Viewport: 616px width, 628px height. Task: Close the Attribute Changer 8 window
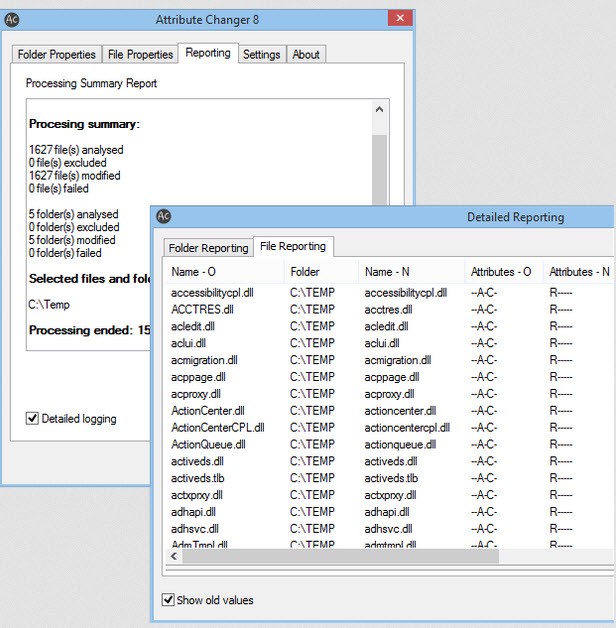click(400, 18)
